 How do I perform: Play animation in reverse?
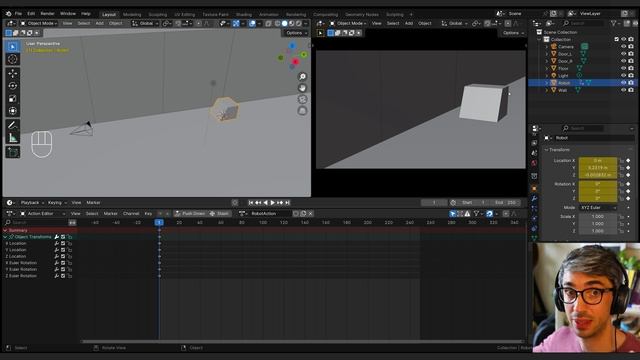coord(265,202)
